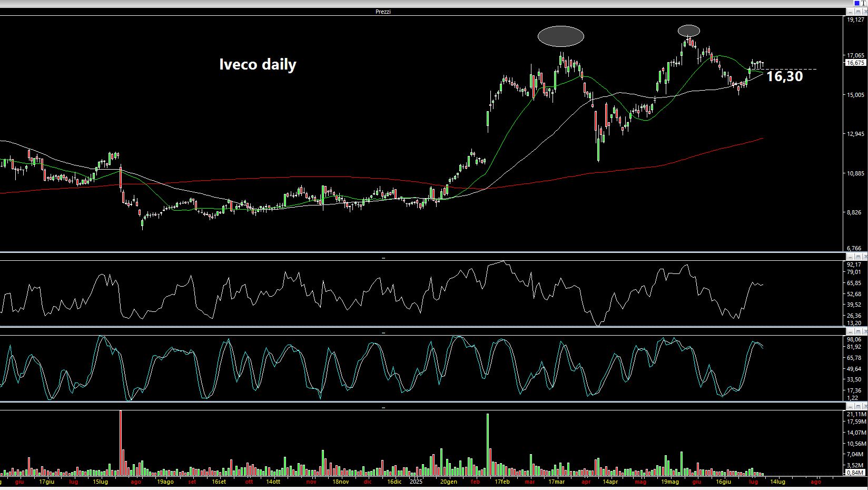This screenshot has width=868, height=490.
Task: Click the 19,127 price axis value
Action: 855,19
